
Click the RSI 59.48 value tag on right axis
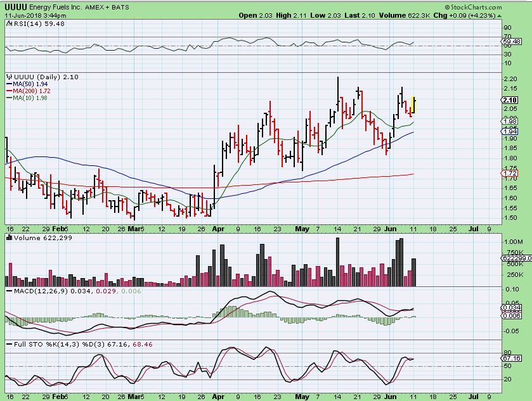pyautogui.click(x=511, y=41)
